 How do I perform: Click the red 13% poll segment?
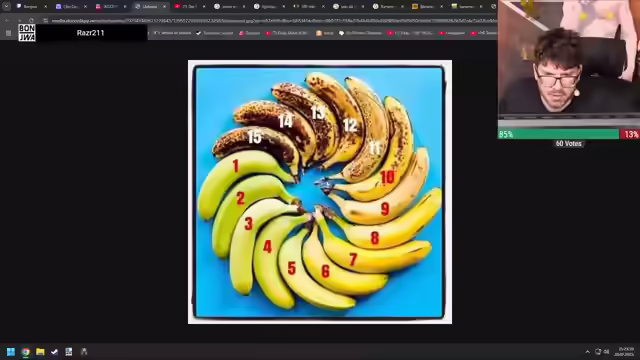[630, 134]
